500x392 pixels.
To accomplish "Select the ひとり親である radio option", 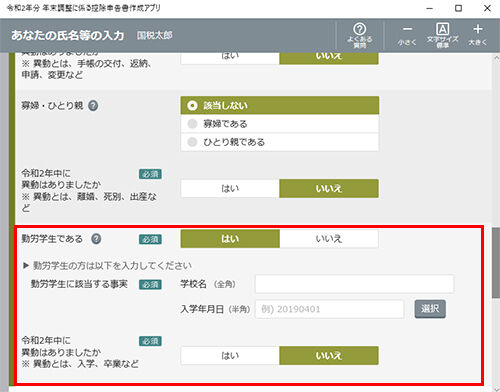I will tap(280, 142).
